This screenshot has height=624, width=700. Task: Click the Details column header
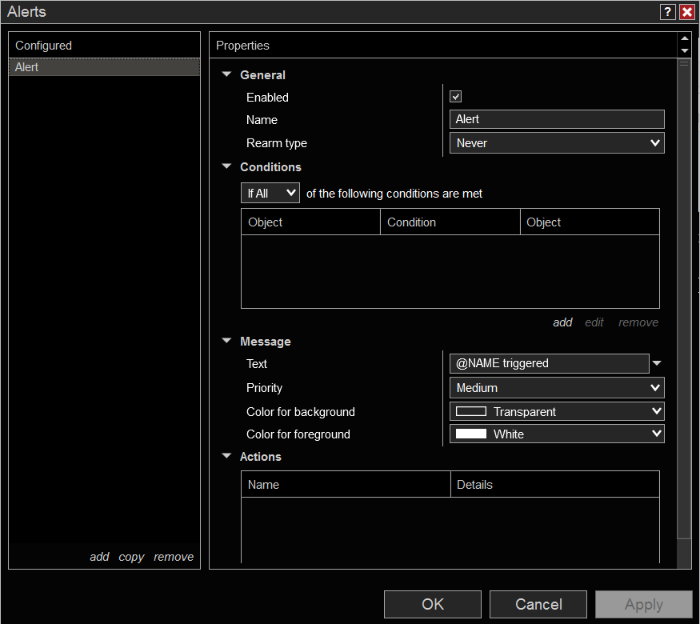pos(555,484)
